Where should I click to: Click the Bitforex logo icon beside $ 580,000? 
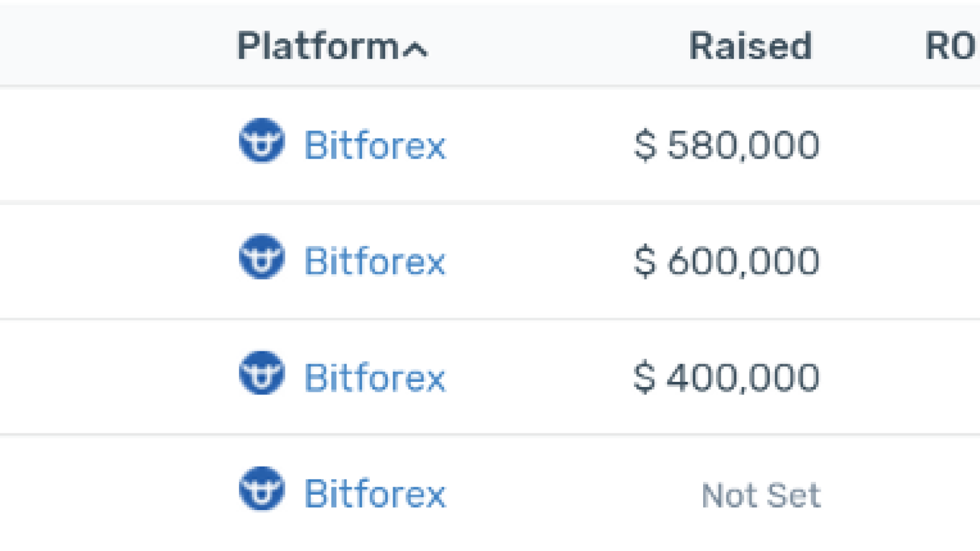coord(262,141)
